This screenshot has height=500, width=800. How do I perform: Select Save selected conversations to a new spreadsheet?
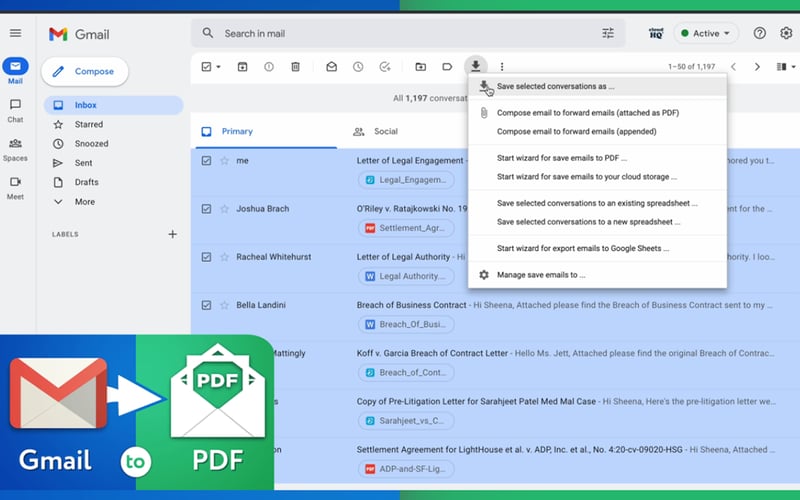pos(597,222)
